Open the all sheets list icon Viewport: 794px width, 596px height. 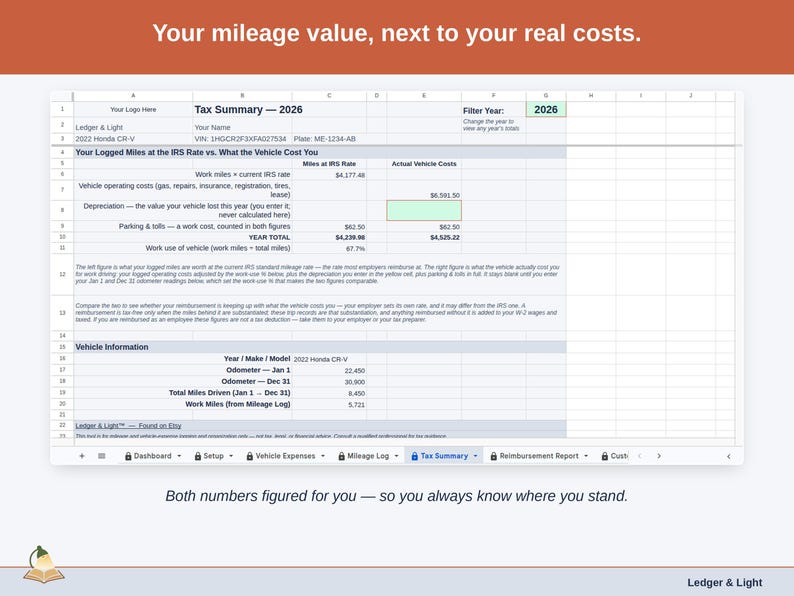pyautogui.click(x=102, y=456)
